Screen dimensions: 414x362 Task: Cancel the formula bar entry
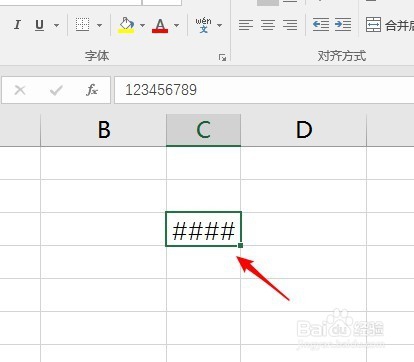tap(20, 90)
